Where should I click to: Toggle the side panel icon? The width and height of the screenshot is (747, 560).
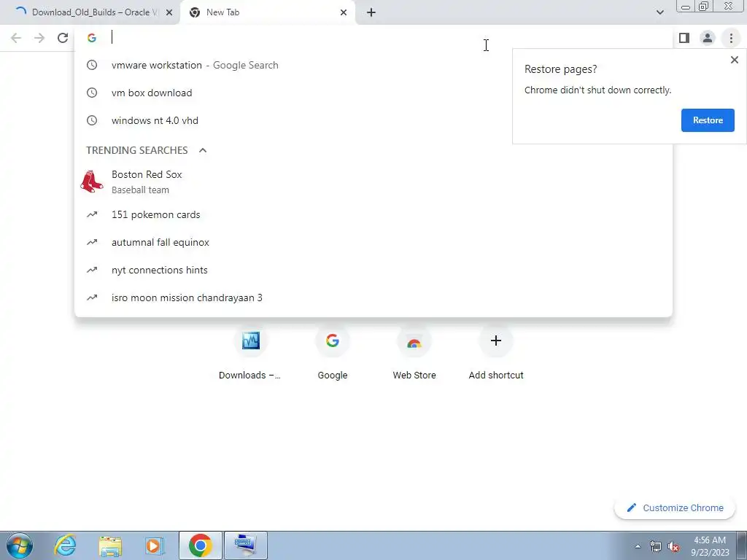tap(684, 38)
